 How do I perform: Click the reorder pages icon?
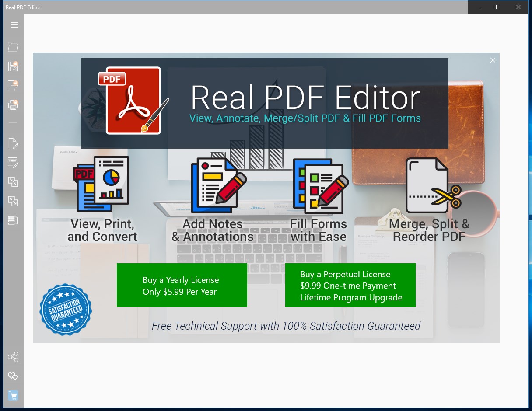tap(13, 220)
